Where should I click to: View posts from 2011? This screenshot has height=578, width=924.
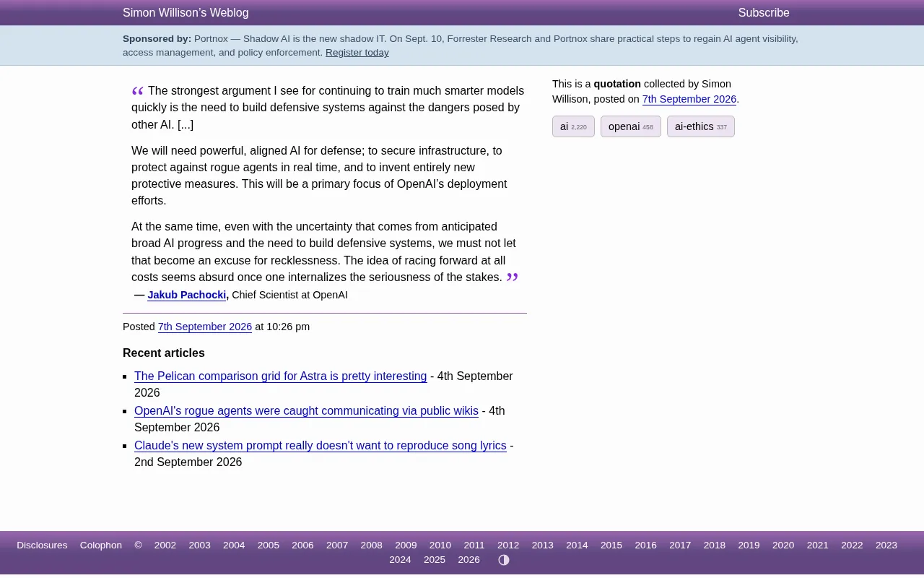(474, 545)
